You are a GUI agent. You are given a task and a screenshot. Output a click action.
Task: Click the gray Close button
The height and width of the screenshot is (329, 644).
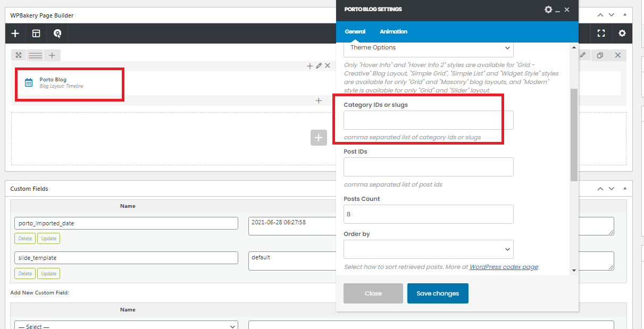(x=373, y=293)
